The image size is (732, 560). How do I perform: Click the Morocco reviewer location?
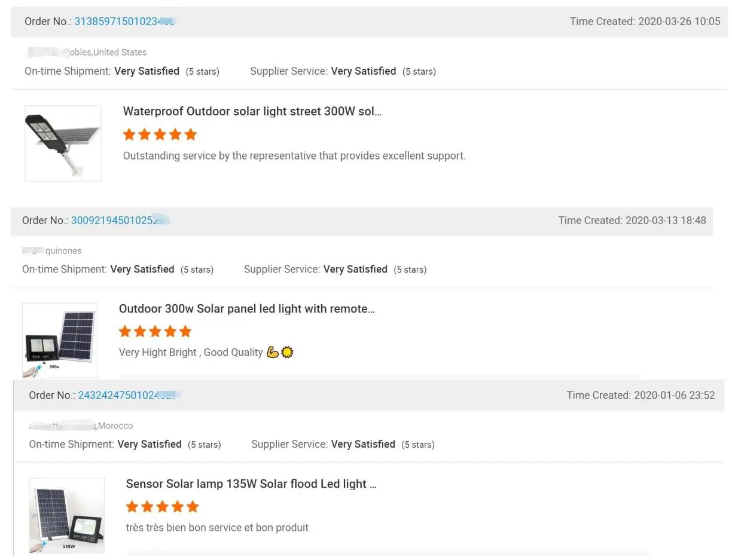pos(115,426)
